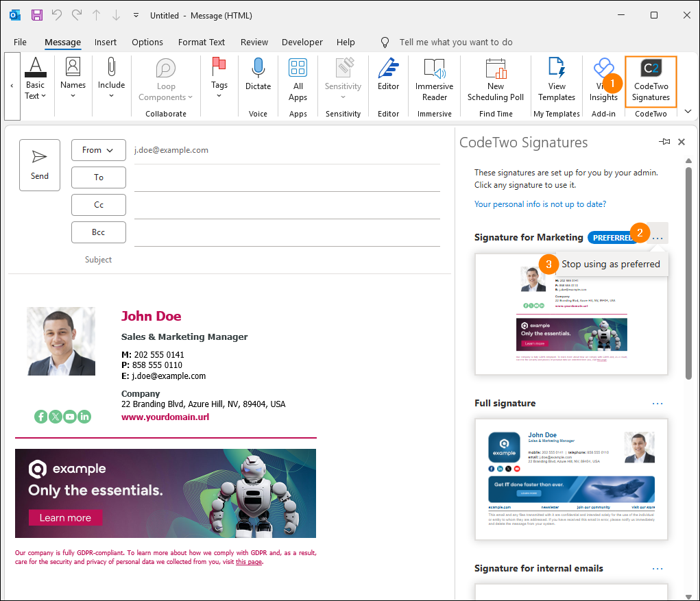Click signatures pane scrollbar up arrow
Image resolution: width=700 pixels, height=601 pixels.
pos(689,160)
